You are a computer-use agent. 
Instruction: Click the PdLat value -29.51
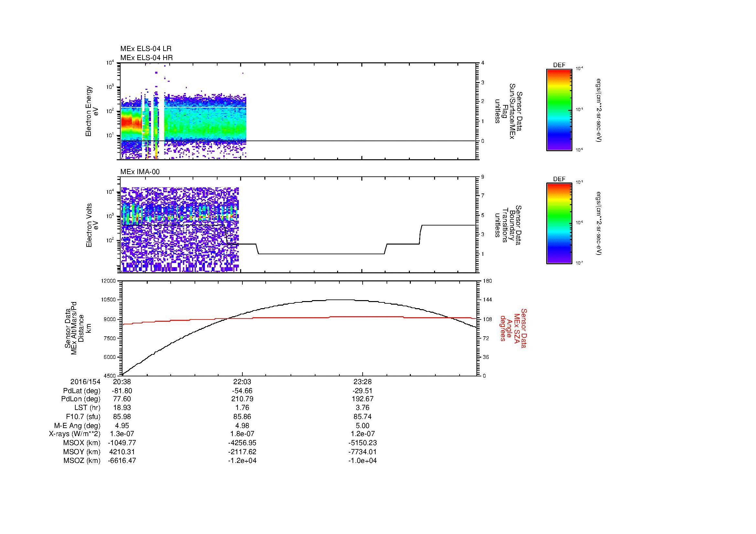pos(363,391)
